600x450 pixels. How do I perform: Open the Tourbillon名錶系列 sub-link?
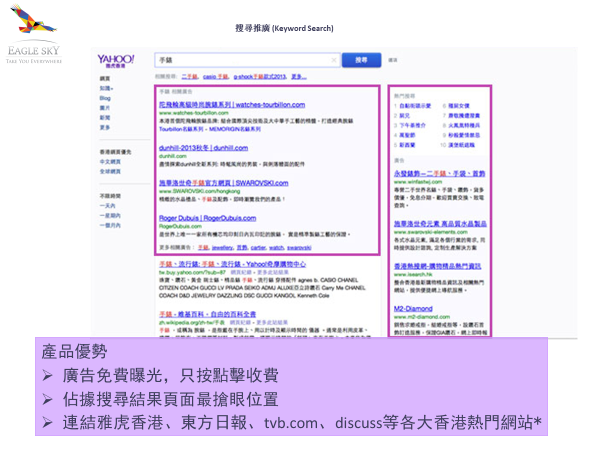181,129
